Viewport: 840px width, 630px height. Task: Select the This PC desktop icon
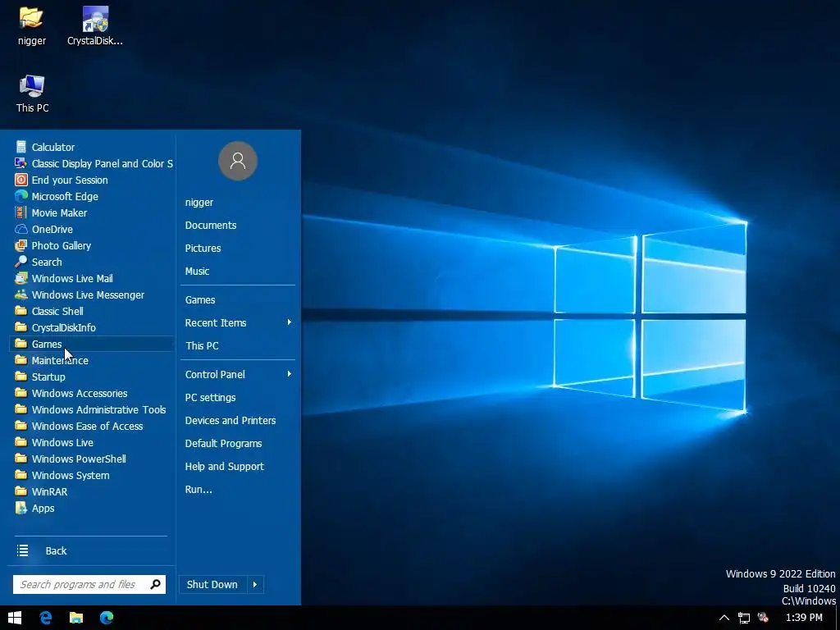point(32,94)
